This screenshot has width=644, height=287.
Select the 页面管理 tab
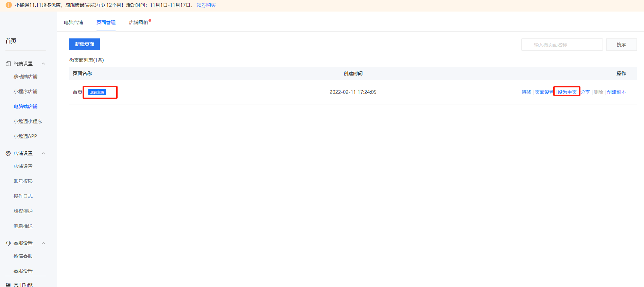click(x=106, y=22)
